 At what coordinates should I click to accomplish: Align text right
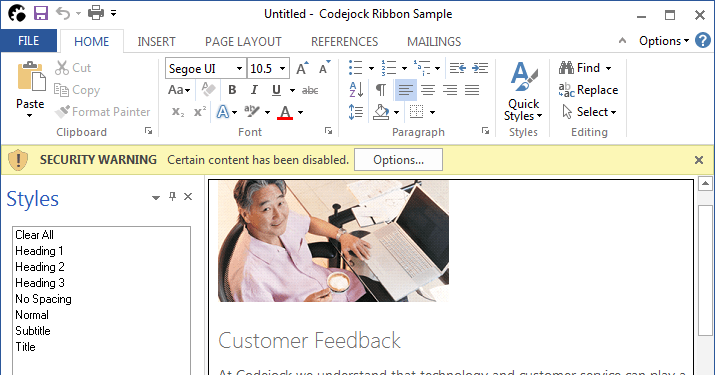coord(450,90)
